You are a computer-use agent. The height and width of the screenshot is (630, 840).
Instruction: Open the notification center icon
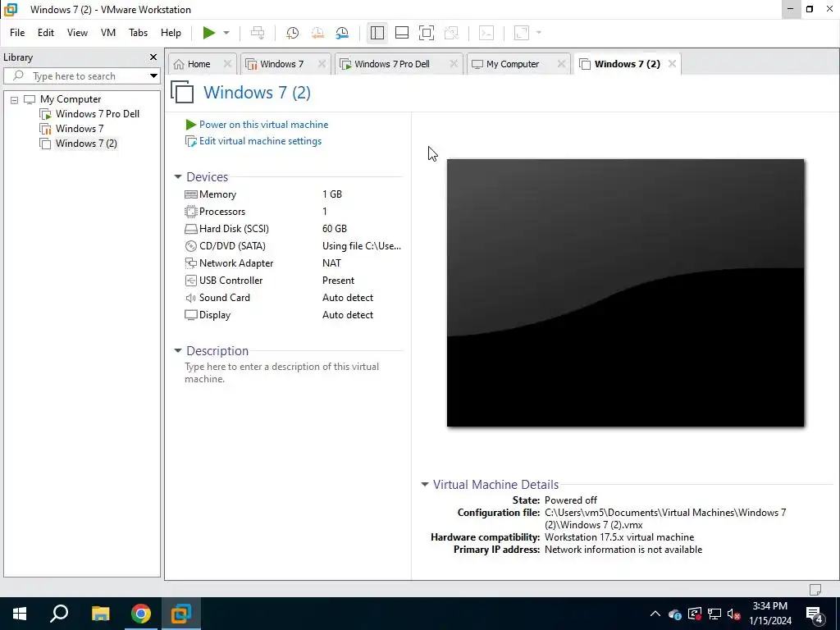pyautogui.click(x=815, y=614)
